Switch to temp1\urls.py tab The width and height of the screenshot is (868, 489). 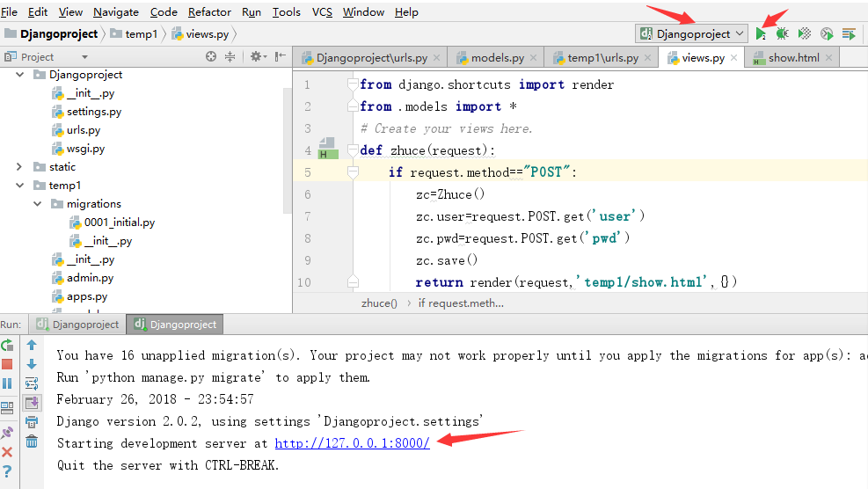[x=602, y=57]
